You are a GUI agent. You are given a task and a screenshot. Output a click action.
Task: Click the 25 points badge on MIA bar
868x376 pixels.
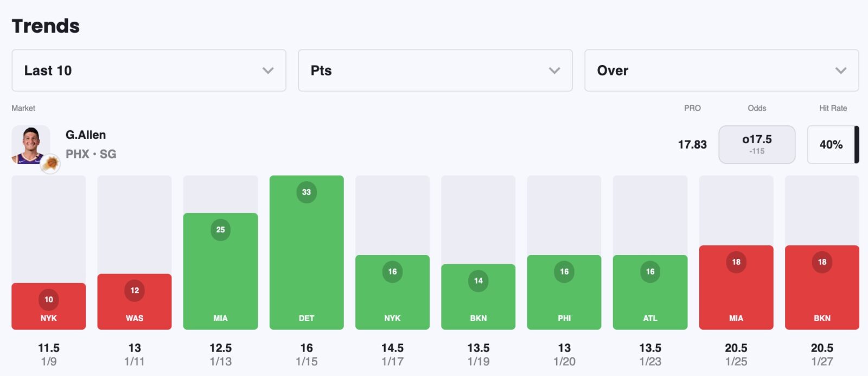(x=220, y=230)
